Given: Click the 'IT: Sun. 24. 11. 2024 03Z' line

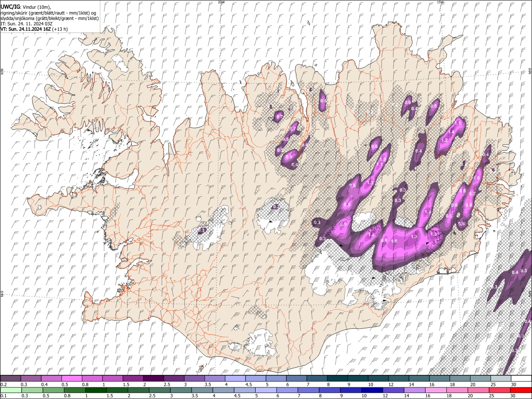Looking at the screenshot, I should [x=27, y=24].
